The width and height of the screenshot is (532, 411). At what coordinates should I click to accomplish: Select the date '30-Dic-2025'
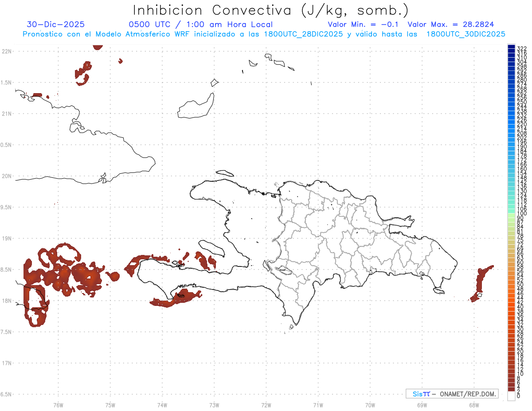[x=55, y=24]
